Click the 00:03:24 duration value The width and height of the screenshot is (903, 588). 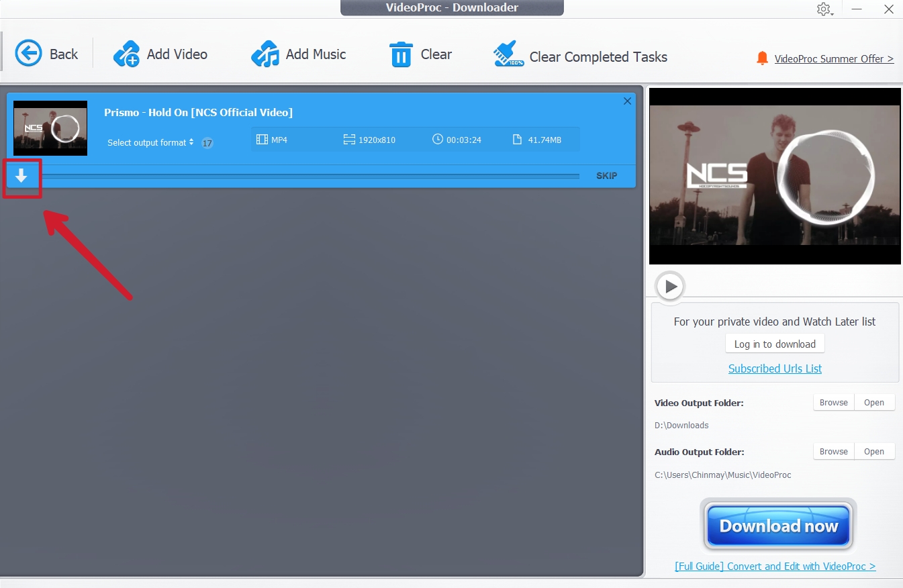[457, 140]
